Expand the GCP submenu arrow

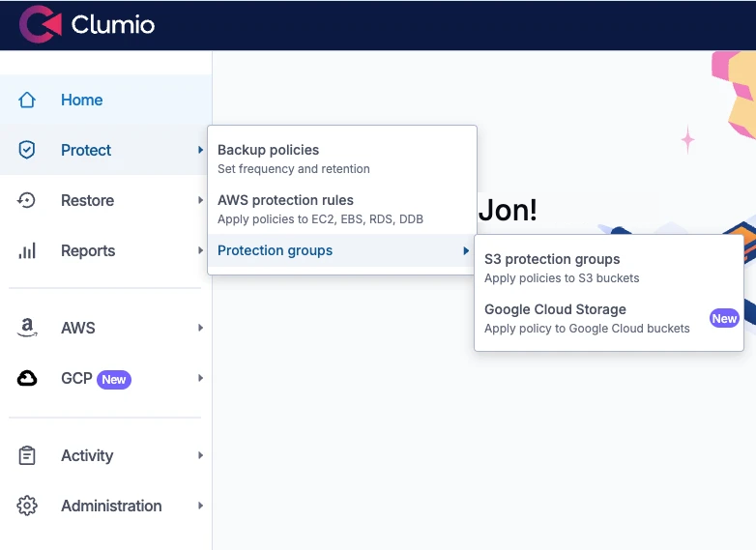click(200, 378)
